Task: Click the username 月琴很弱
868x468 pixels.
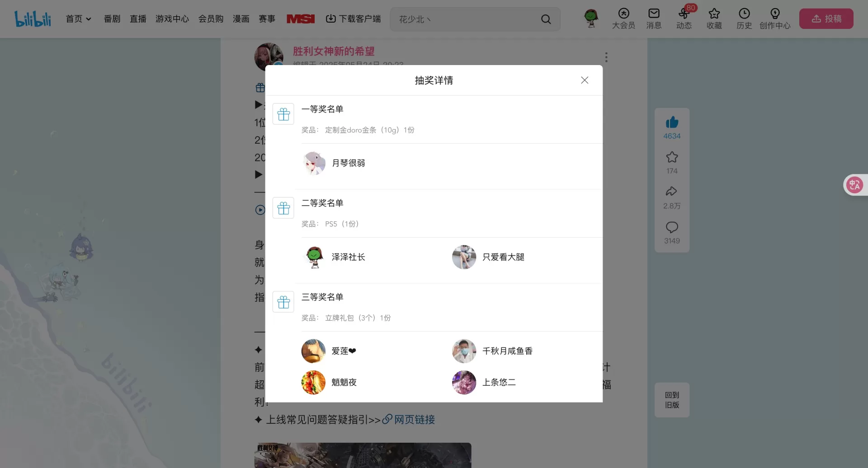Action: click(349, 163)
